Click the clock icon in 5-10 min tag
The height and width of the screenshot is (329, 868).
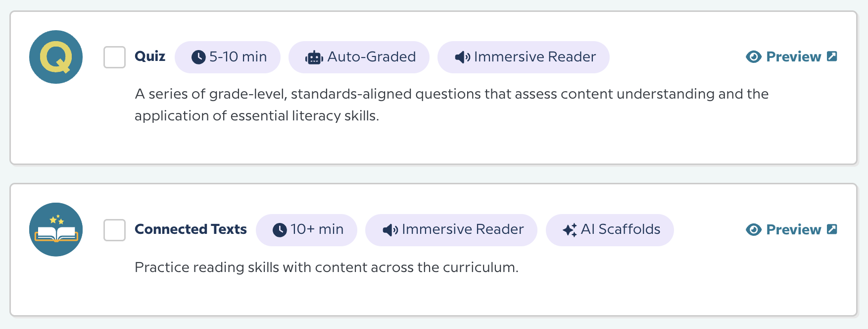click(198, 57)
